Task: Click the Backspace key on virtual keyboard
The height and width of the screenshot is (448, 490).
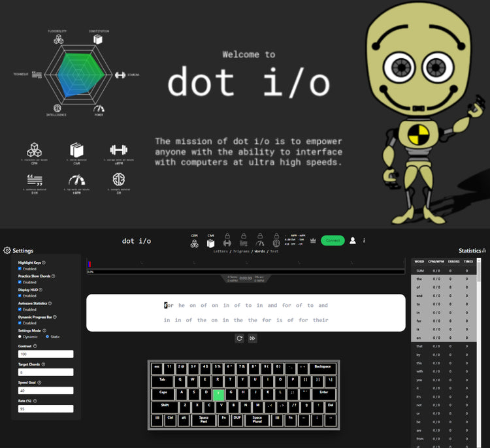Action: pyautogui.click(x=321, y=367)
